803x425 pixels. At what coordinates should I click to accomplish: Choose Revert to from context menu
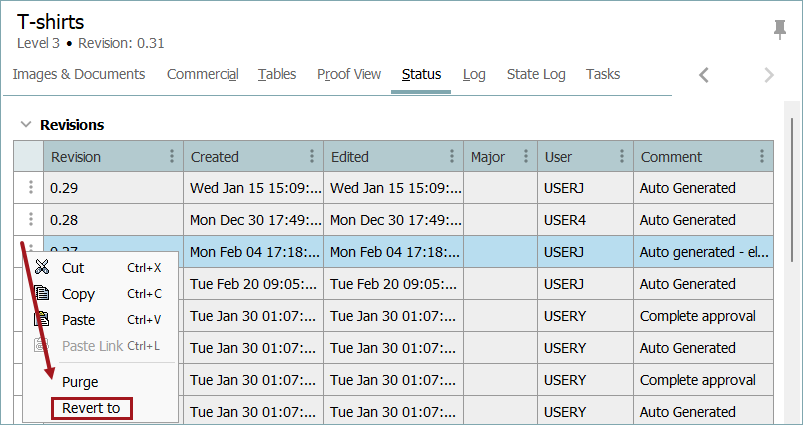click(x=91, y=408)
